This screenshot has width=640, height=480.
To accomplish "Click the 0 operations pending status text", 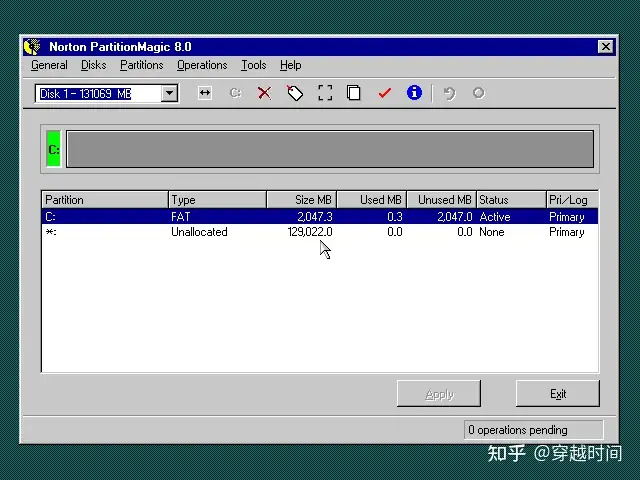I will click(x=518, y=430).
